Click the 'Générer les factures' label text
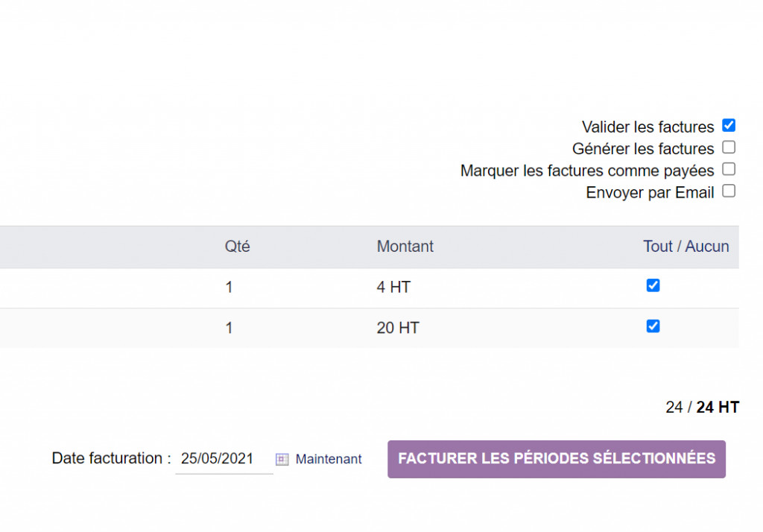 (x=643, y=149)
